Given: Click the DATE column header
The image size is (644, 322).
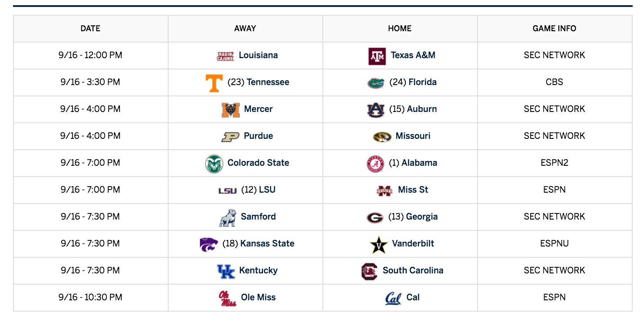Looking at the screenshot, I should [90, 29].
